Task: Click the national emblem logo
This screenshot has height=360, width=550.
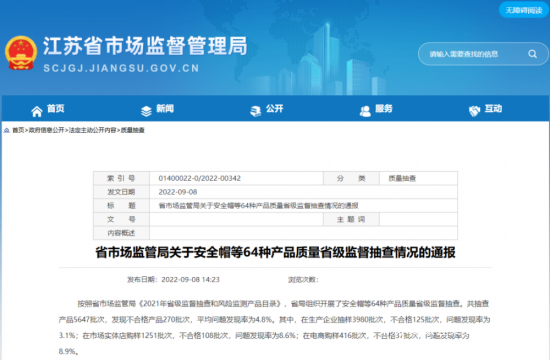Action: [x=21, y=53]
